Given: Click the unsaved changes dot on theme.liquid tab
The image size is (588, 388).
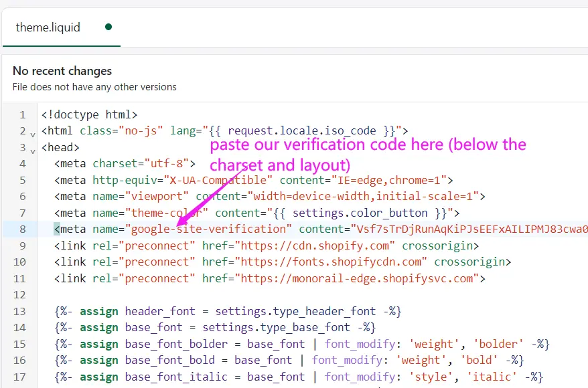Looking at the screenshot, I should pos(108,27).
